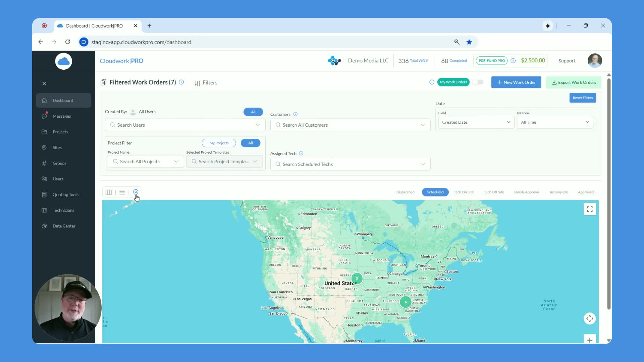Open the user profile avatar menu
The height and width of the screenshot is (362, 644).
(595, 61)
